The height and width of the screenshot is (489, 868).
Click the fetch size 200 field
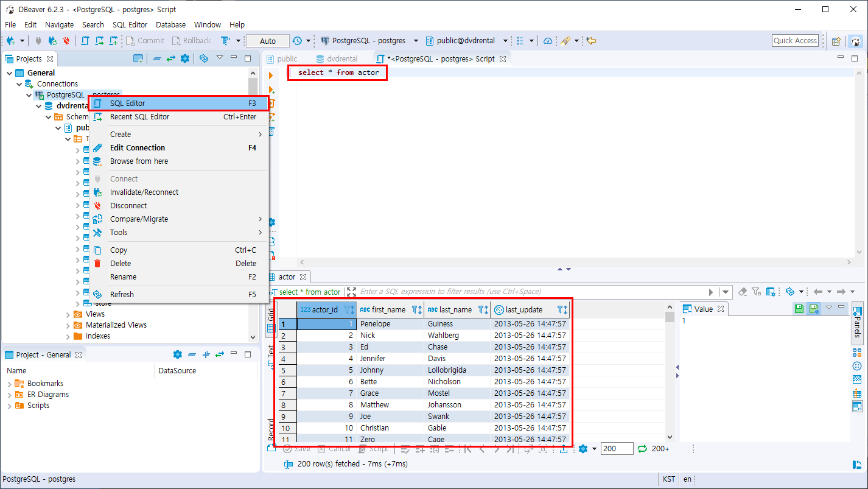pyautogui.click(x=617, y=449)
